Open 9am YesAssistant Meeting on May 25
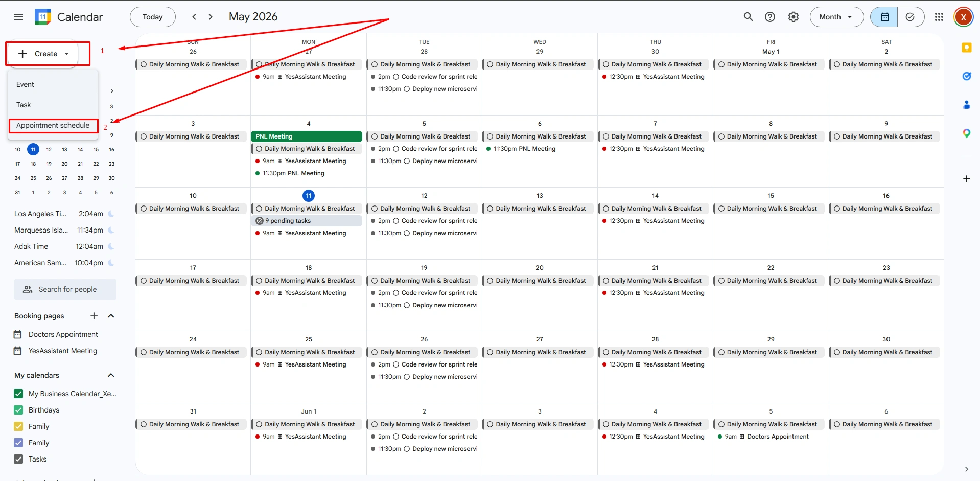Image resolution: width=980 pixels, height=481 pixels. (307, 364)
